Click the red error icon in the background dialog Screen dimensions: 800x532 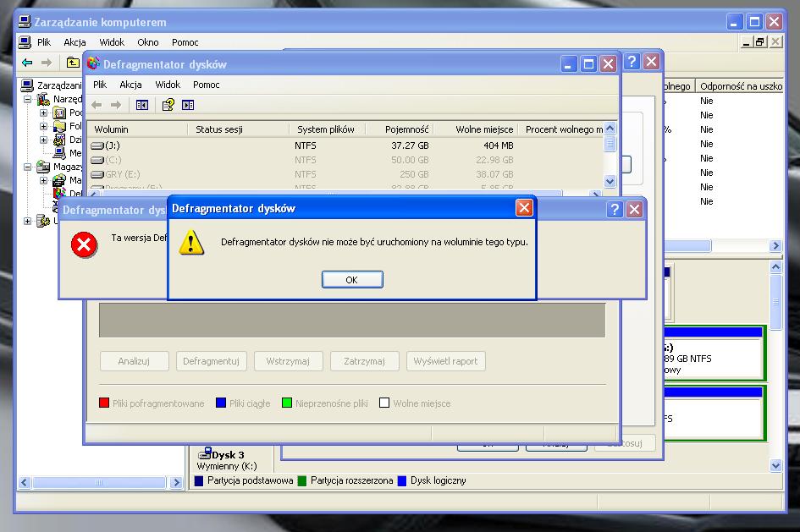point(84,244)
